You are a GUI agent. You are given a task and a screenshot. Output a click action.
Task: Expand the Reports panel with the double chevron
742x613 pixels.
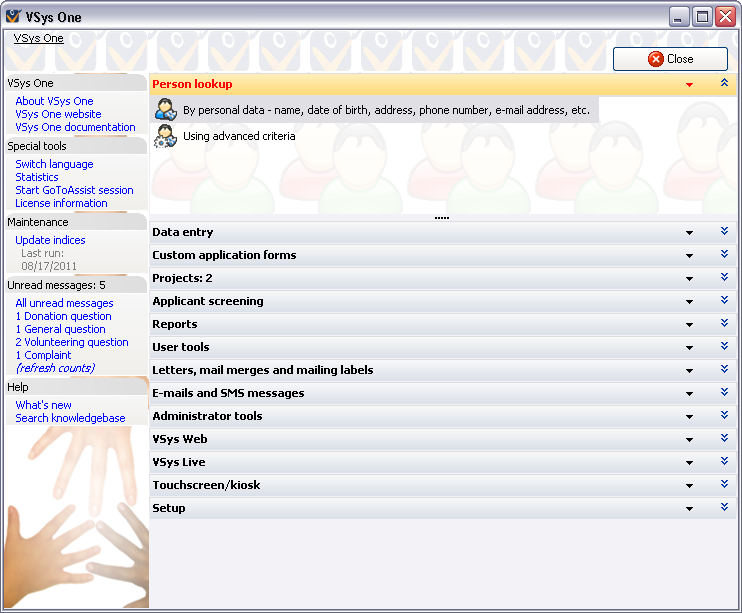(724, 323)
